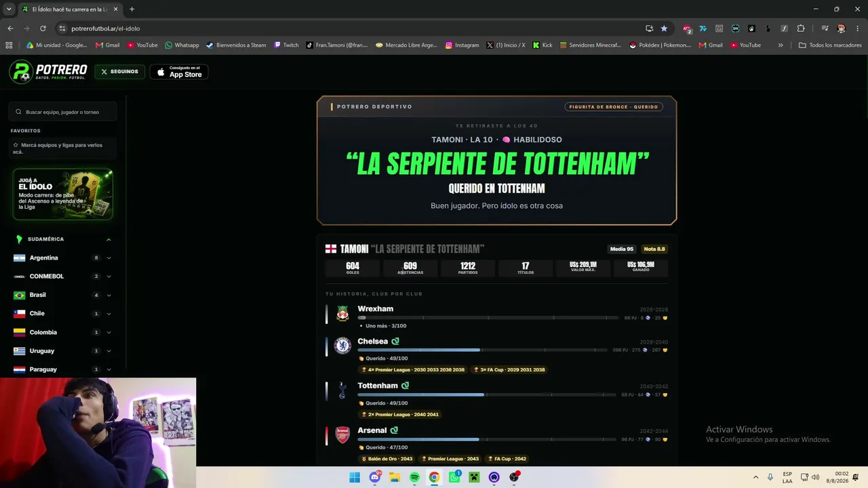868x488 pixels.
Task: Open the Chelsea club crest
Action: 343,346
